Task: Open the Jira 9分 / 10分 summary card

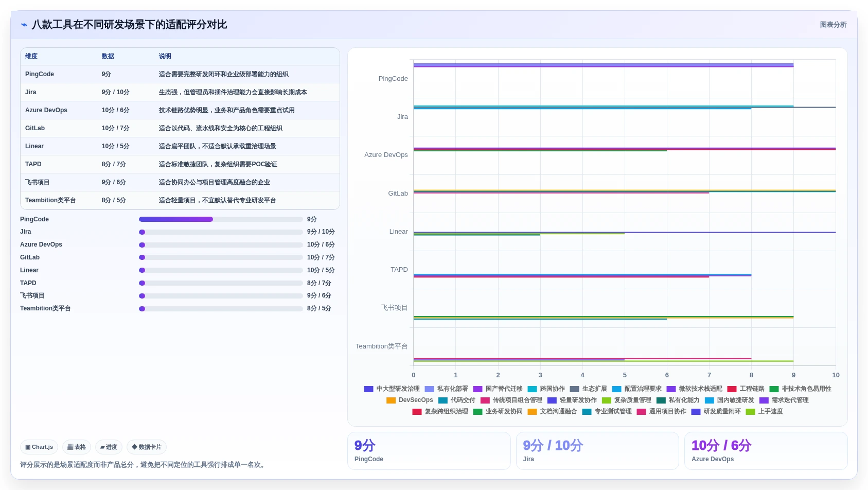Action: coord(597,451)
